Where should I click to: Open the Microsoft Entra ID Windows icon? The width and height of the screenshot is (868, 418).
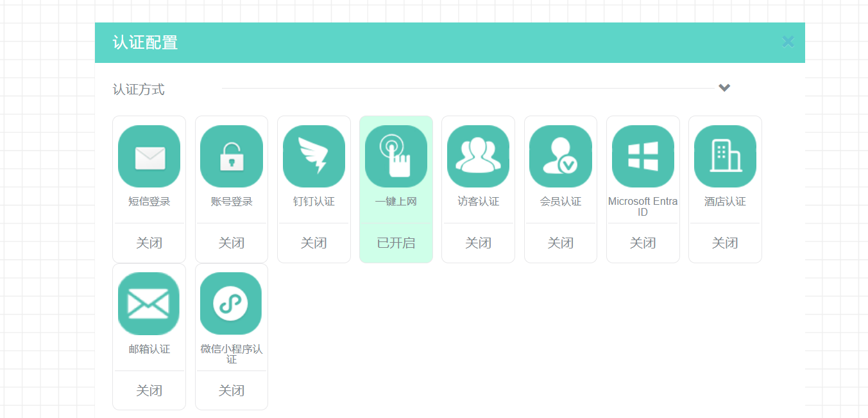643,157
